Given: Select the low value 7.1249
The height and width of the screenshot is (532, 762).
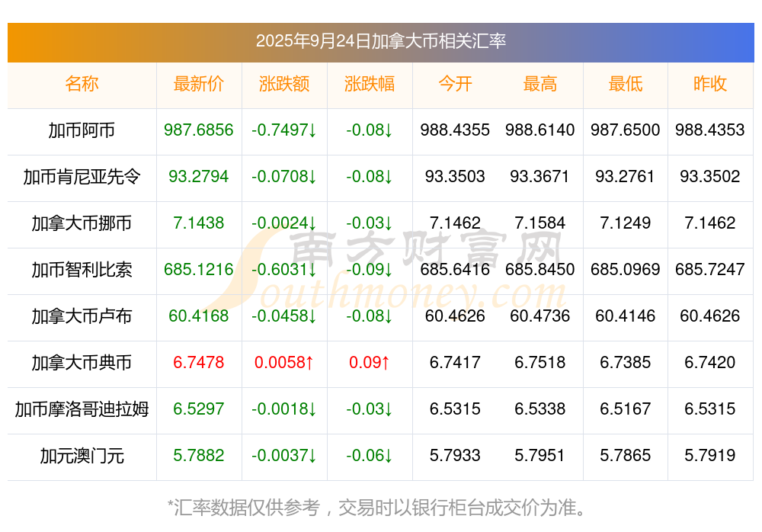Looking at the screenshot, I should tap(626, 223).
